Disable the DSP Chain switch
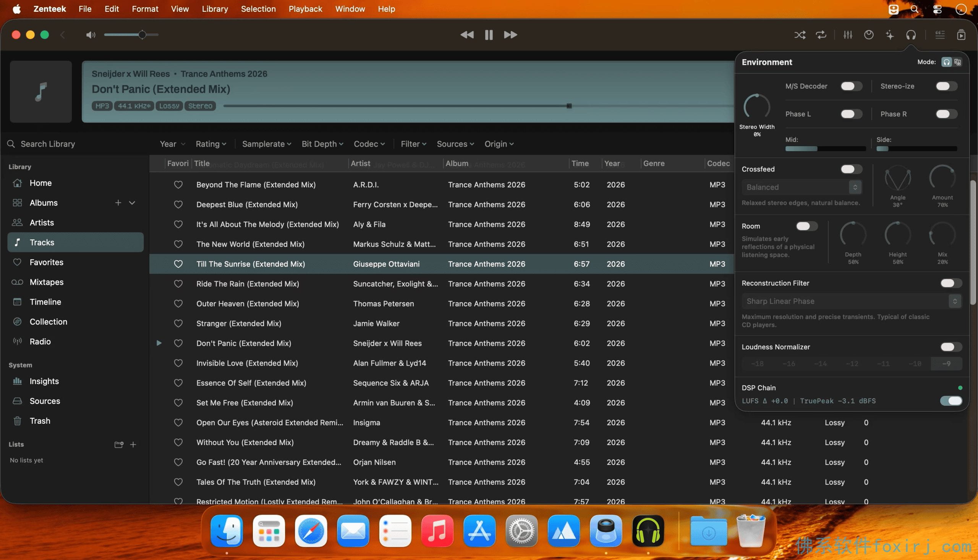Screen dimensions: 978x560 click(951, 401)
